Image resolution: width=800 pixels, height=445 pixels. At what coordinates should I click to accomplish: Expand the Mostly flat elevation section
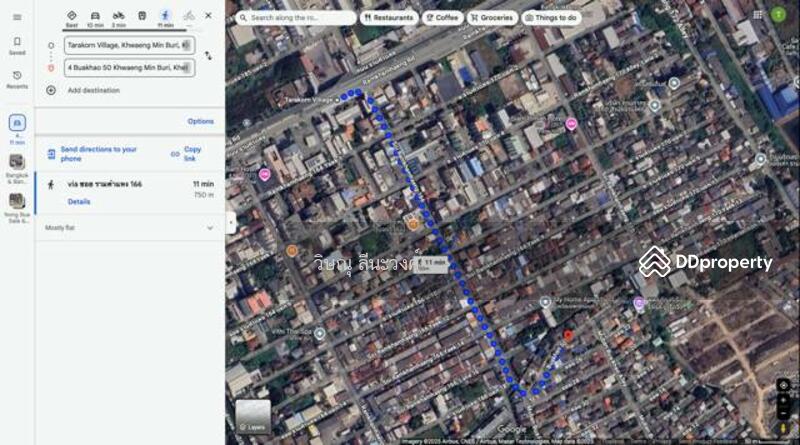point(209,228)
